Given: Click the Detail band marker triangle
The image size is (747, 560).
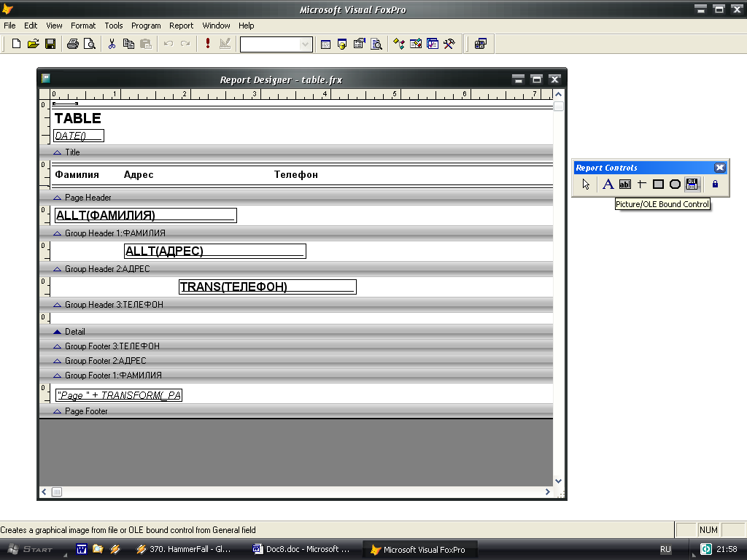Looking at the screenshot, I should 57,332.
